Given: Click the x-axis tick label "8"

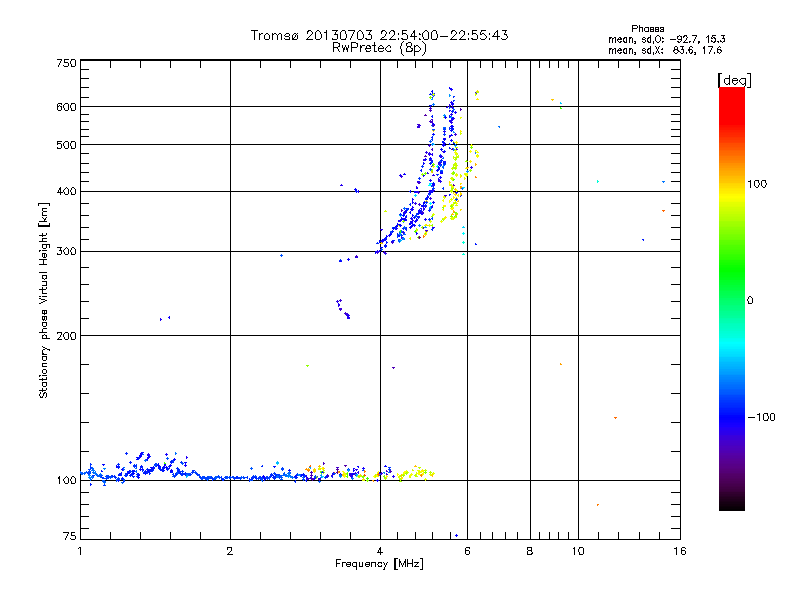Looking at the screenshot, I should coord(530,551).
